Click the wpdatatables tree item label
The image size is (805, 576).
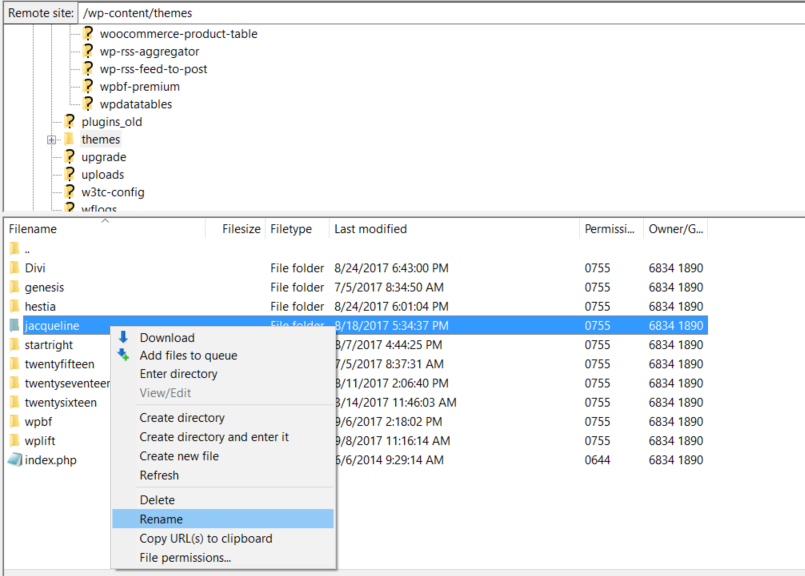136,104
